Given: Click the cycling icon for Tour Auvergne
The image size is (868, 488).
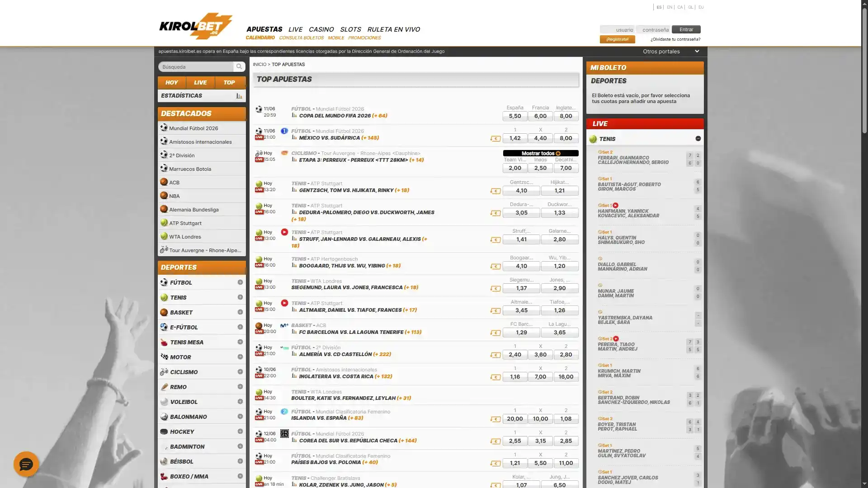Looking at the screenshot, I should tap(164, 250).
